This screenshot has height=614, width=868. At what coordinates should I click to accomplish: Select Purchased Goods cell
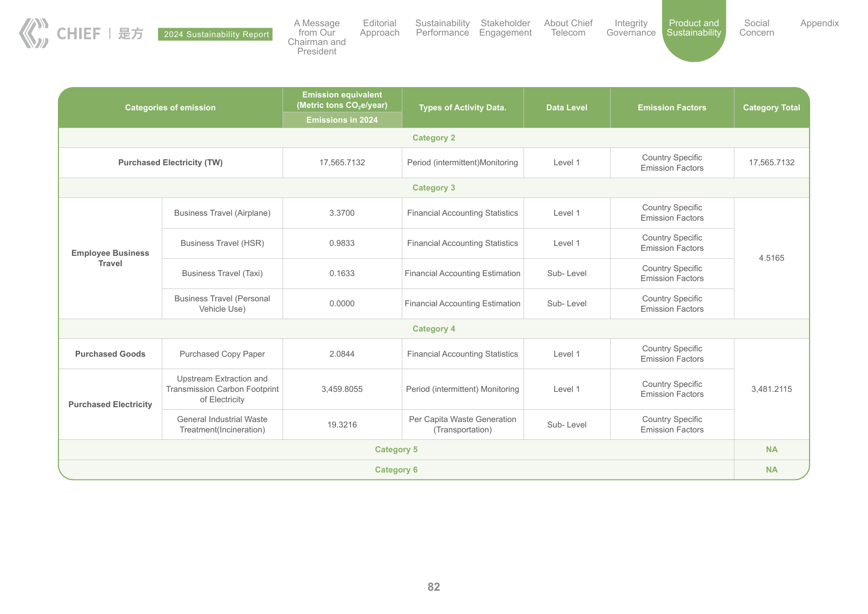coord(110,354)
